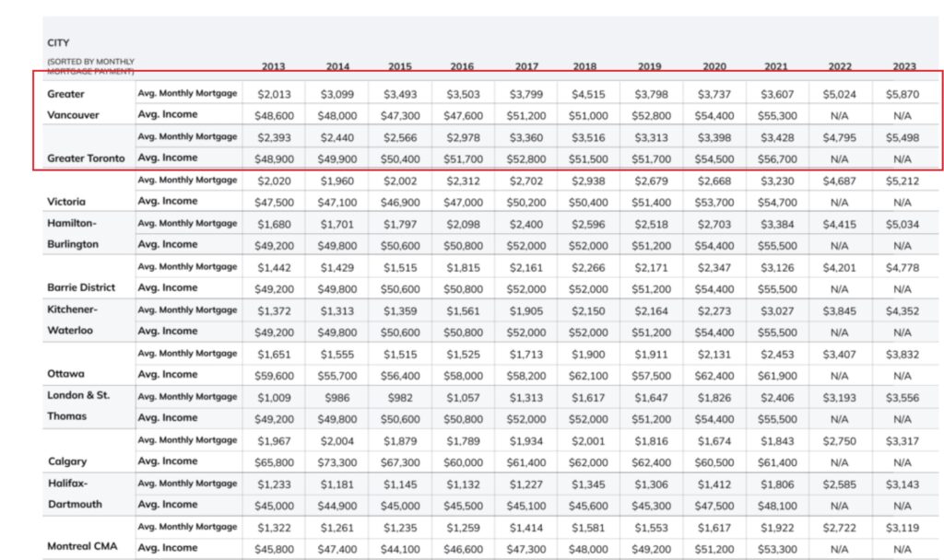The image size is (944, 560).
Task: Click the 2018 year column header
Action: 584,66
